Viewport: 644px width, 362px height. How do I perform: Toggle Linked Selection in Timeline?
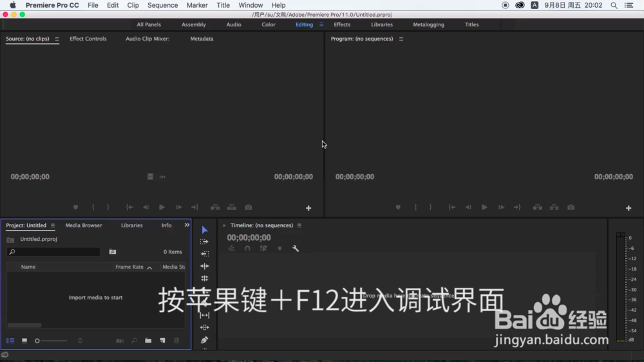click(263, 249)
